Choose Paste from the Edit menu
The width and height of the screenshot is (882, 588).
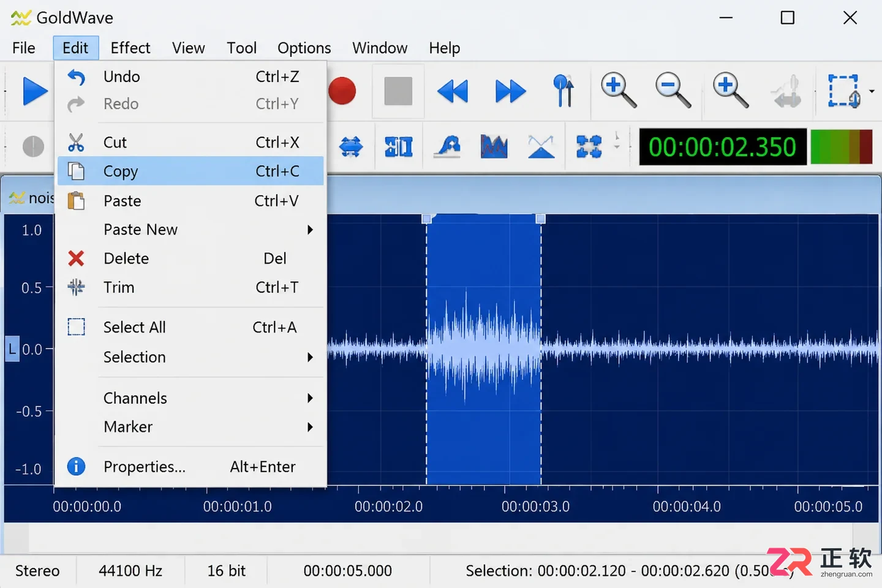click(190, 201)
